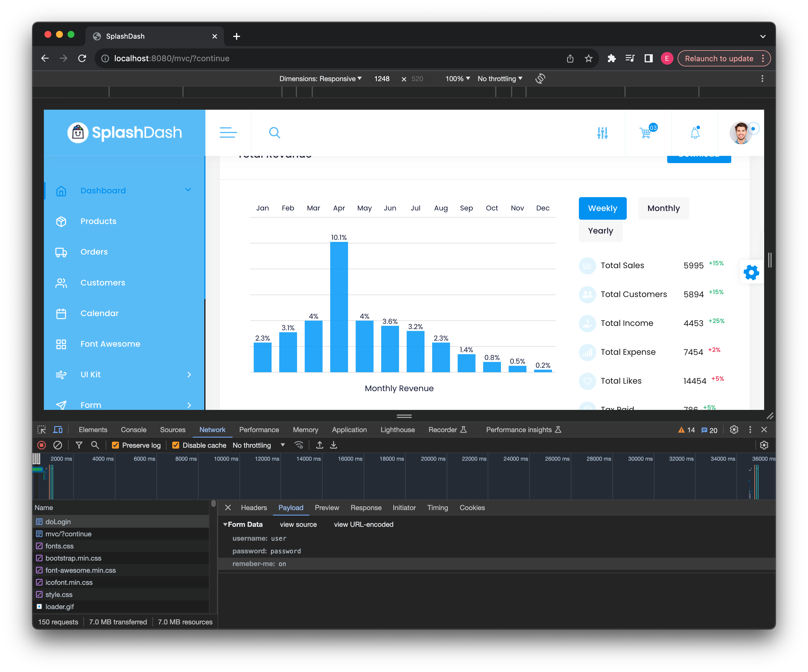The width and height of the screenshot is (808, 672).
Task: Open network panel settings gear
Action: click(764, 445)
